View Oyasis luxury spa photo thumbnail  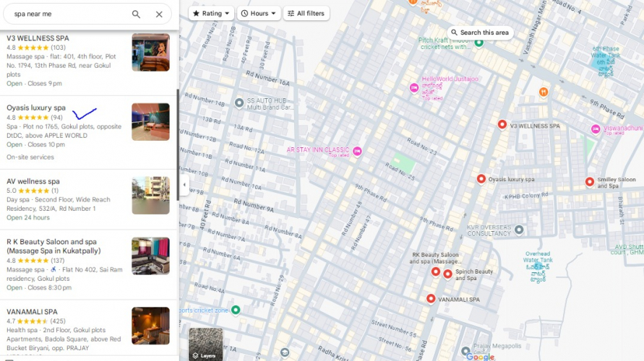click(151, 122)
